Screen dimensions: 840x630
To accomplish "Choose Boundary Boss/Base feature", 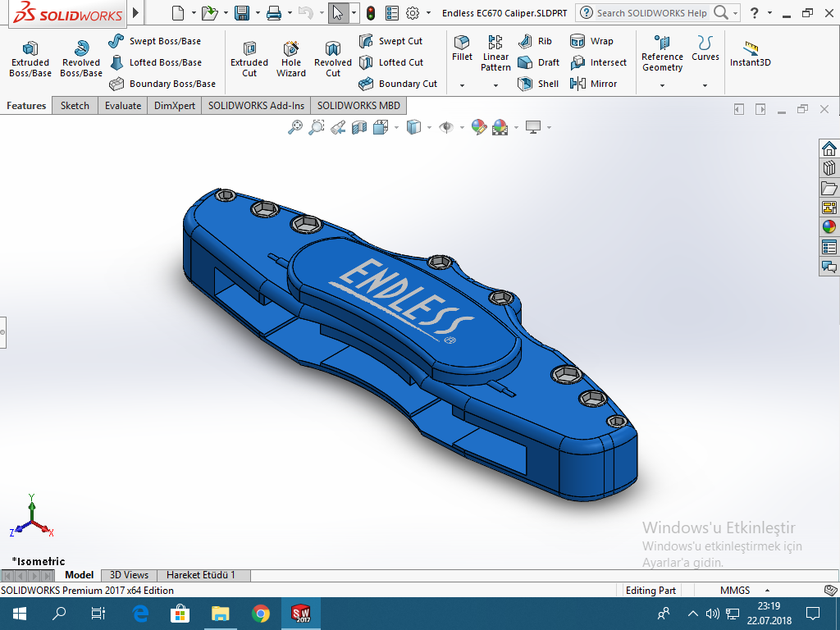I will tap(162, 84).
